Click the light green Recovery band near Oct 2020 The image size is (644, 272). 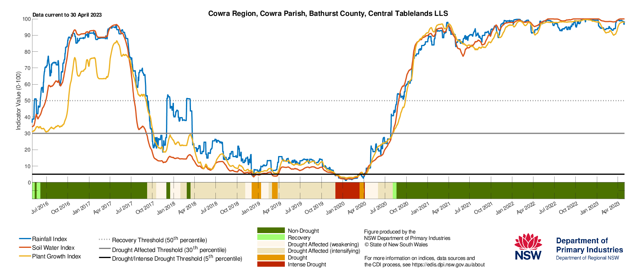[x=395, y=190]
